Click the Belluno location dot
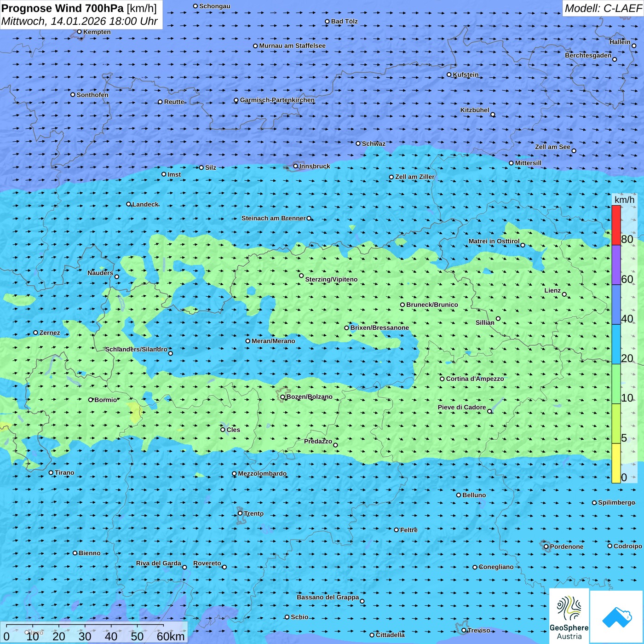 coord(458,495)
